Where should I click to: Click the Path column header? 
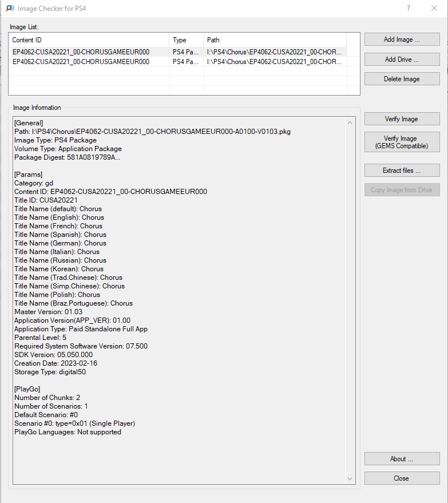pos(275,40)
